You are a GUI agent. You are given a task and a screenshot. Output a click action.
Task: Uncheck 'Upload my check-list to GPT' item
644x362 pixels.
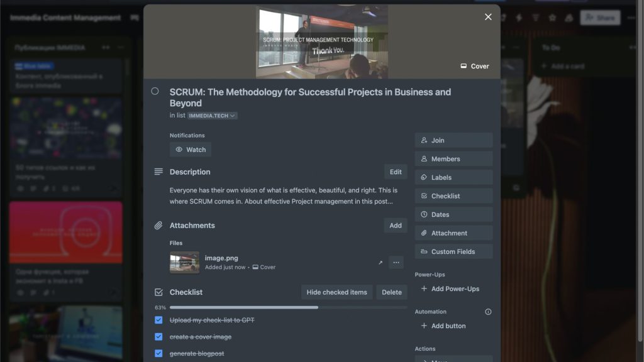(158, 320)
